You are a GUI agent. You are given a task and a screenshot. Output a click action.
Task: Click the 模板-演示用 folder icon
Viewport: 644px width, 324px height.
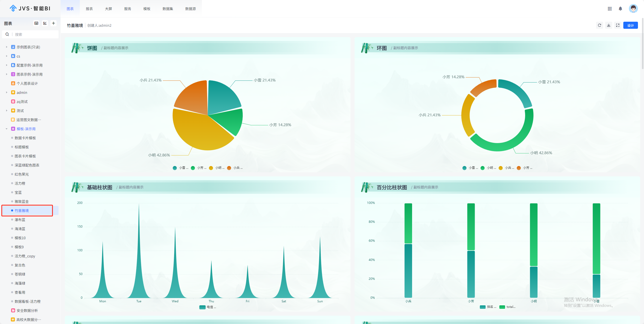13,129
